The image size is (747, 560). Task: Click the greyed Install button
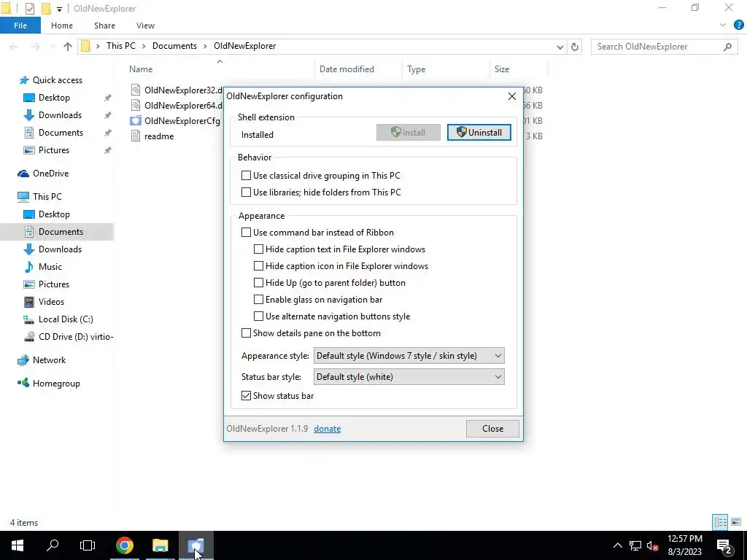tap(409, 133)
